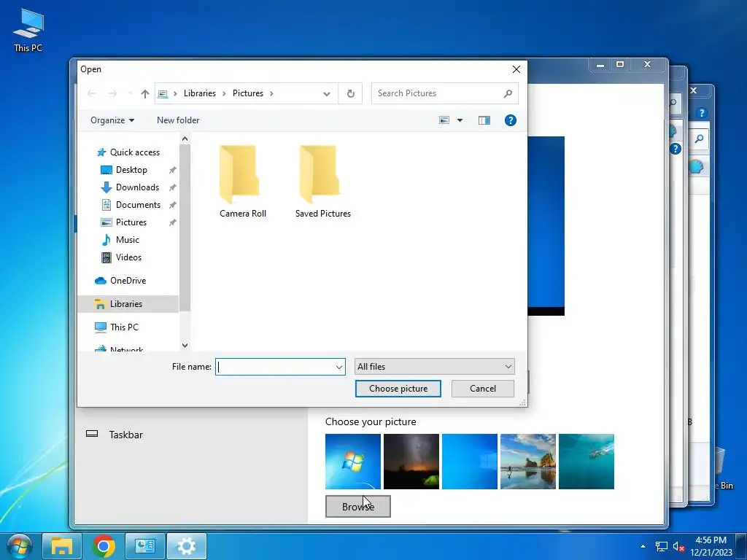Open the Help question mark in Open dialog
Screen dimensions: 747x560
510,120
